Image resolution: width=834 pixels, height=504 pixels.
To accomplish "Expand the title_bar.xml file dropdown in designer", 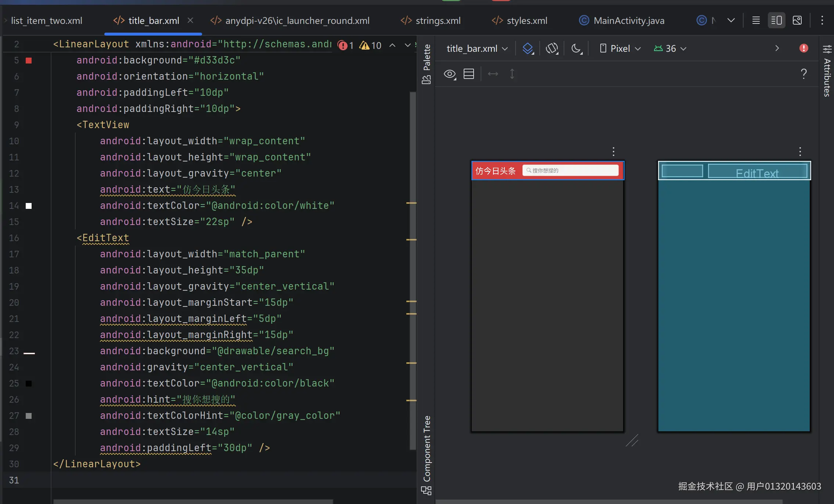I will (x=477, y=48).
